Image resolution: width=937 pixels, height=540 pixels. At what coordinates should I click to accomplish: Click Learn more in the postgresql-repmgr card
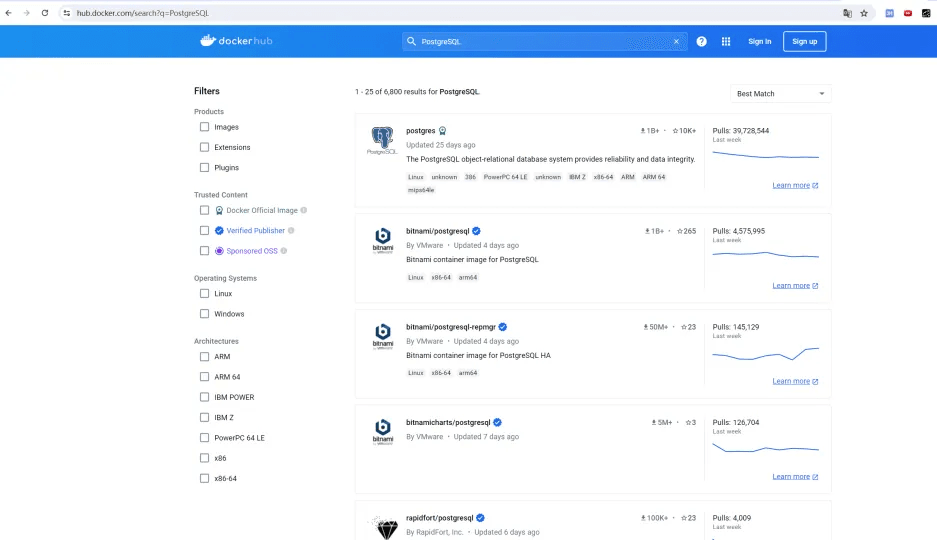[795, 381]
